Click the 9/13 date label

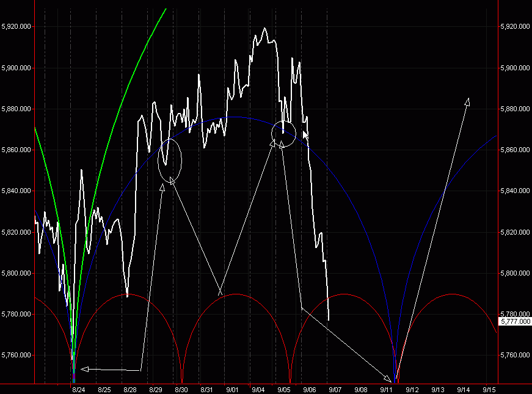(438, 390)
